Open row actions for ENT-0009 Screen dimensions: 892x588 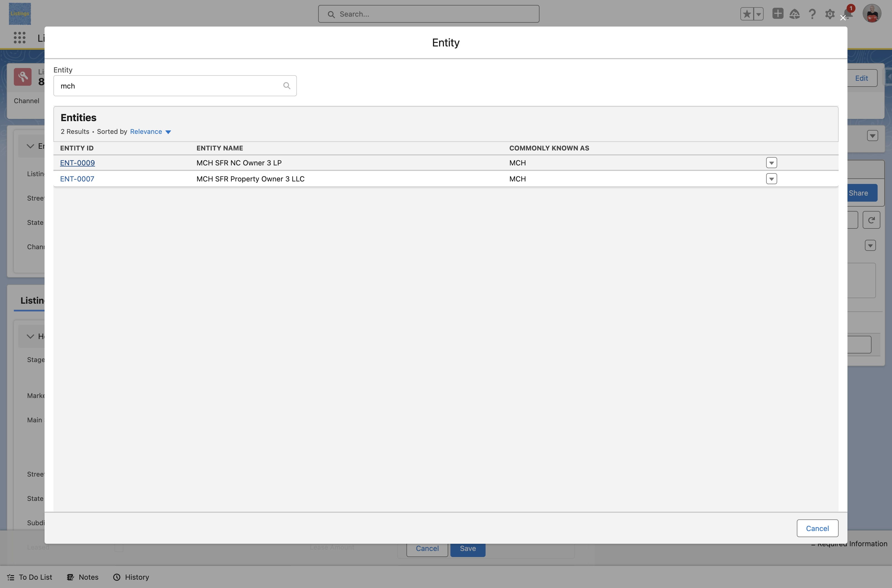(x=771, y=163)
